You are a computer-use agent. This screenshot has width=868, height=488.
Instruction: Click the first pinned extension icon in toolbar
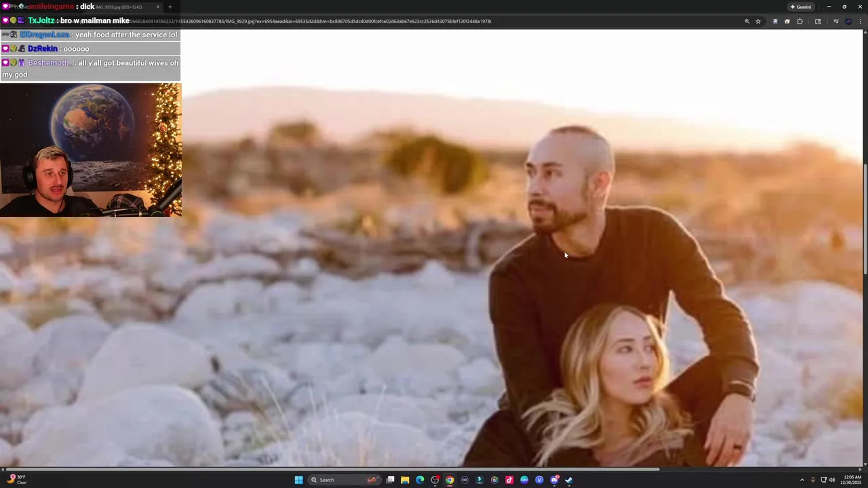coord(775,21)
